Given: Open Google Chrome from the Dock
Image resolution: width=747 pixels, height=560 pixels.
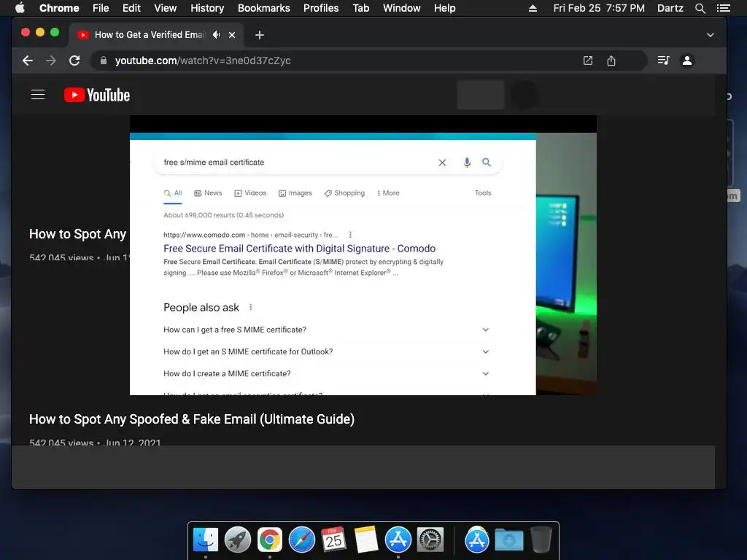Looking at the screenshot, I should pos(270,540).
